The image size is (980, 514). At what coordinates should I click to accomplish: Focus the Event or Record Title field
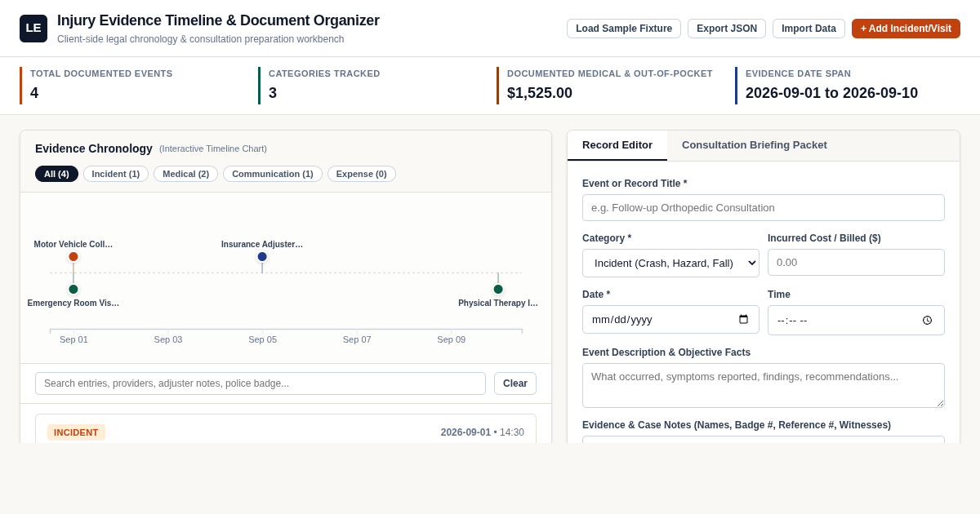[x=764, y=207]
